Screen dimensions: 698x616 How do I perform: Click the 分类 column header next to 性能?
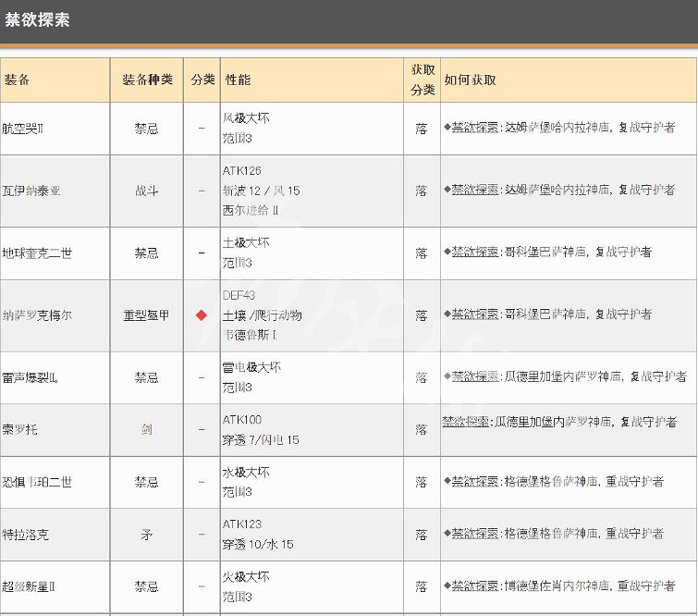(x=202, y=80)
